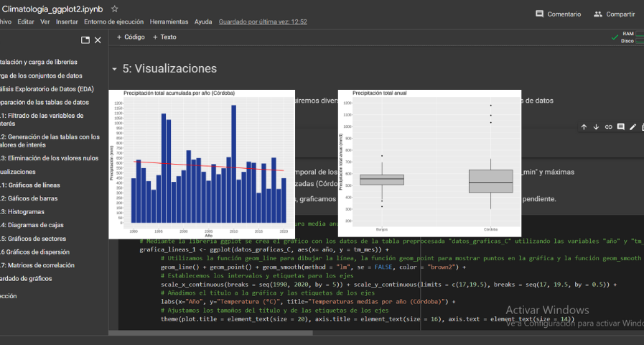Open RAM and Disco resource indicator
Image resolution: width=644 pixels, height=345 pixels.
[633, 37]
